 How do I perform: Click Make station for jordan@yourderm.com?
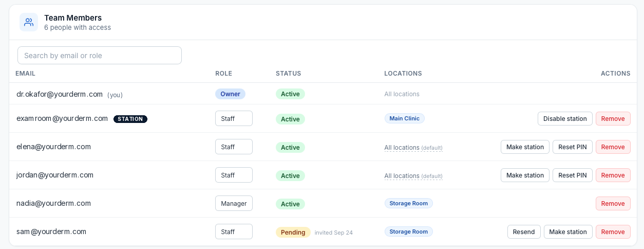click(525, 175)
